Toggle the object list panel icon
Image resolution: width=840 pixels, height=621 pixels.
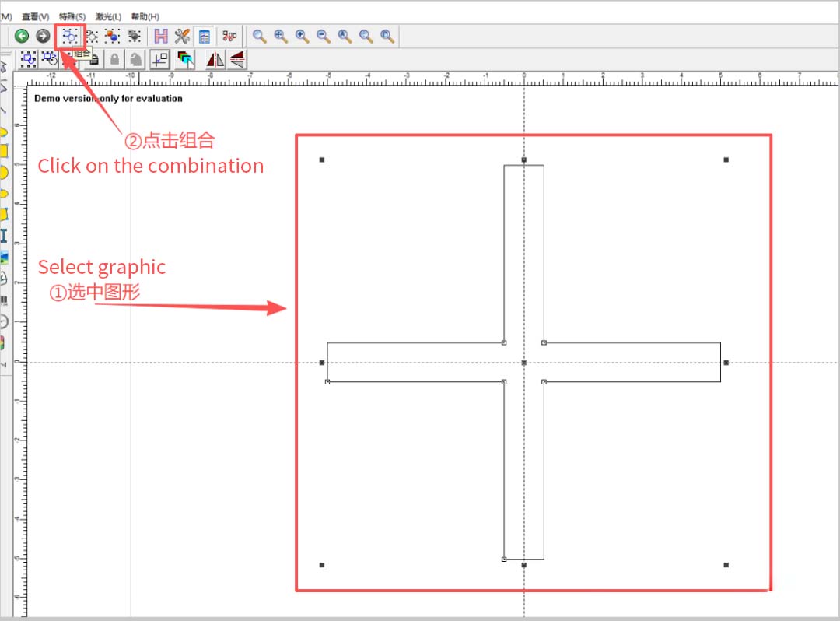[x=204, y=36]
